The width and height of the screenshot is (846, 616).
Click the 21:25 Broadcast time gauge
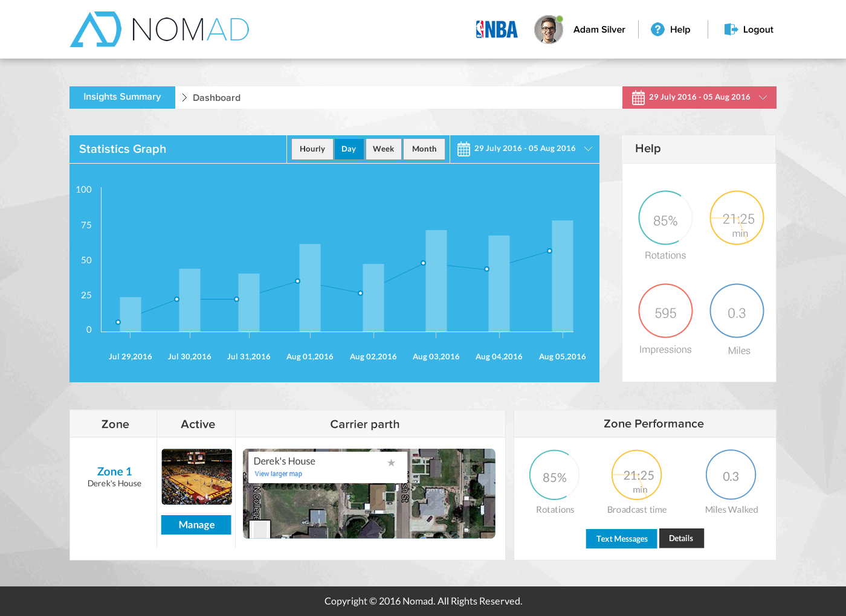637,475
